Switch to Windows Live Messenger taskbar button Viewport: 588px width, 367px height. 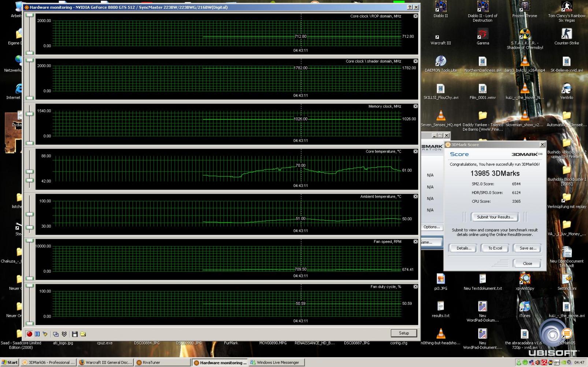coord(277,363)
